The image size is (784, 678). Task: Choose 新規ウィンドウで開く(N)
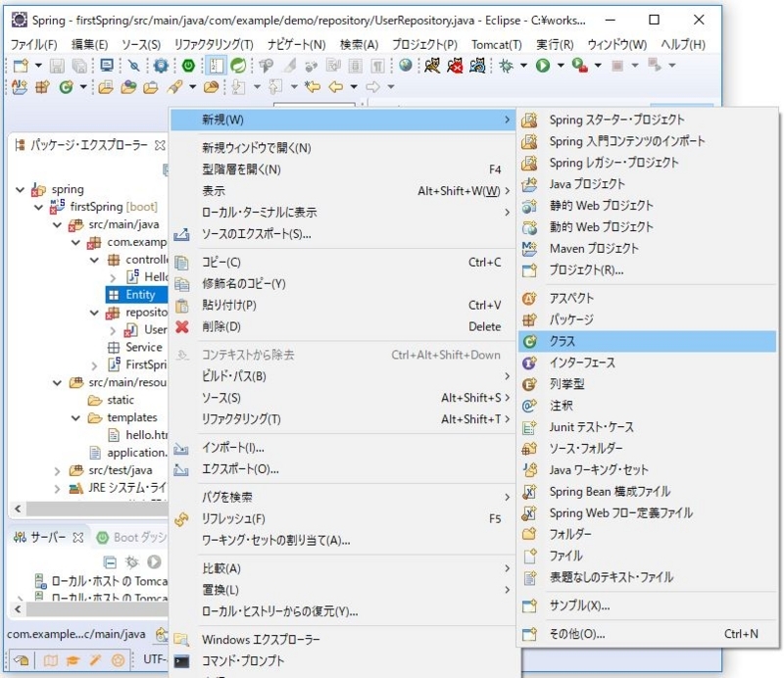point(342,148)
